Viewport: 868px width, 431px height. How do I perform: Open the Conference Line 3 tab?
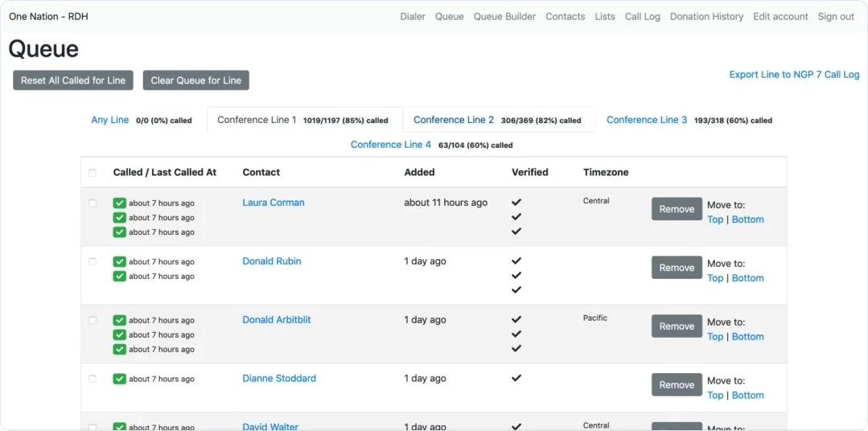(x=647, y=120)
